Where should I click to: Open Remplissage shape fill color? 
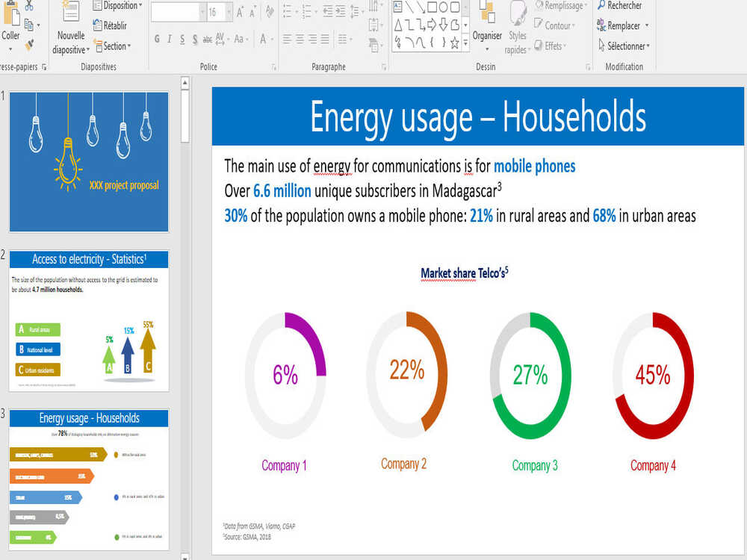click(x=560, y=6)
